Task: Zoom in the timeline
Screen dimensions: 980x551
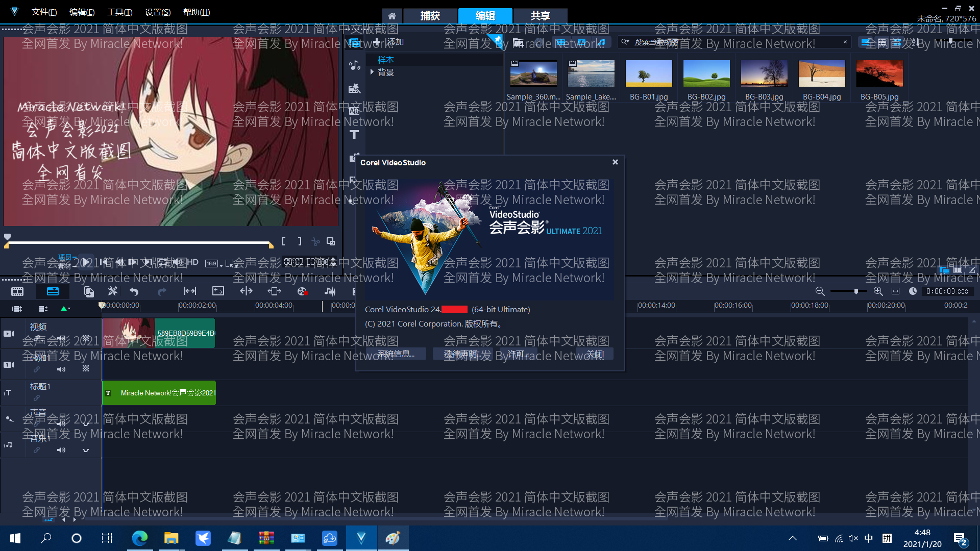Action: 878,291
